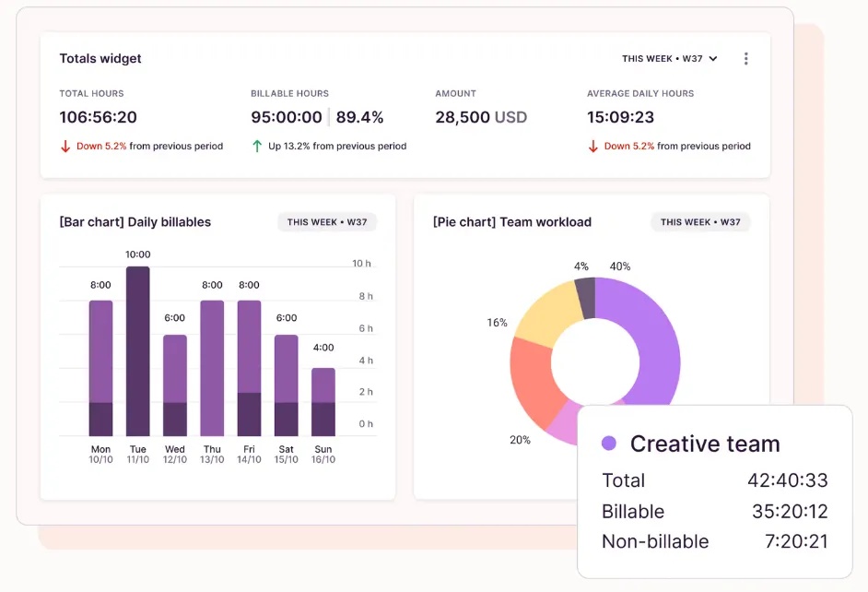The width and height of the screenshot is (868, 592).
Task: Click the purple dot beside Creative team
Action: click(608, 444)
